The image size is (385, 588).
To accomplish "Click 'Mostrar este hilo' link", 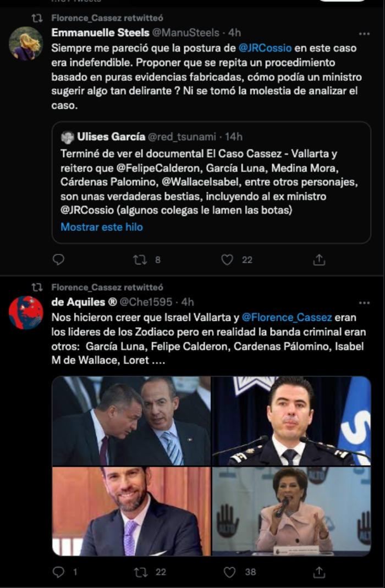I will coord(102,227).
